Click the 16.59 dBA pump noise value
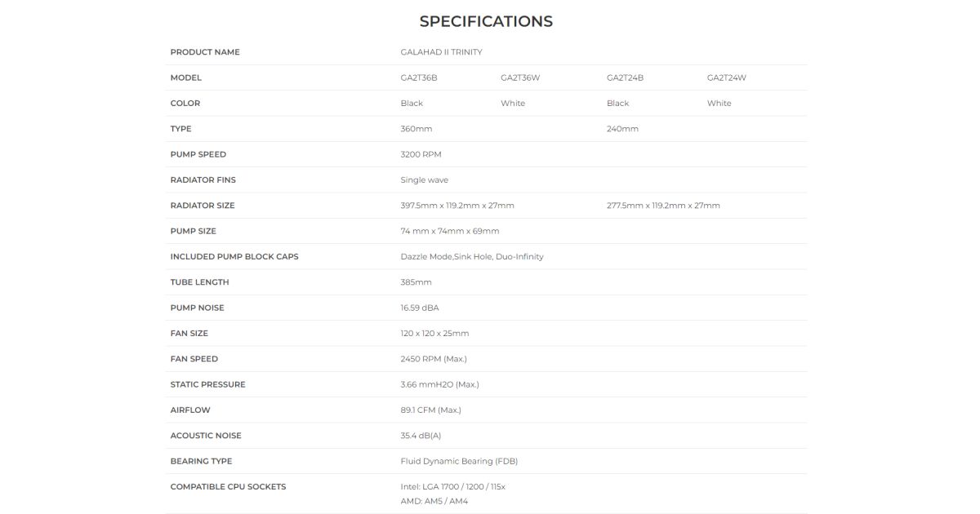Screen dimensions: 980x514 (420, 308)
